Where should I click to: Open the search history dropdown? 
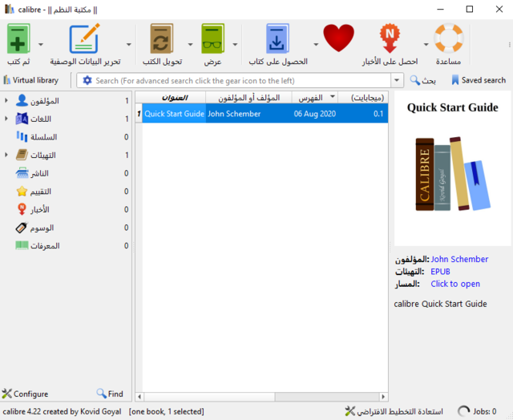[x=397, y=80]
